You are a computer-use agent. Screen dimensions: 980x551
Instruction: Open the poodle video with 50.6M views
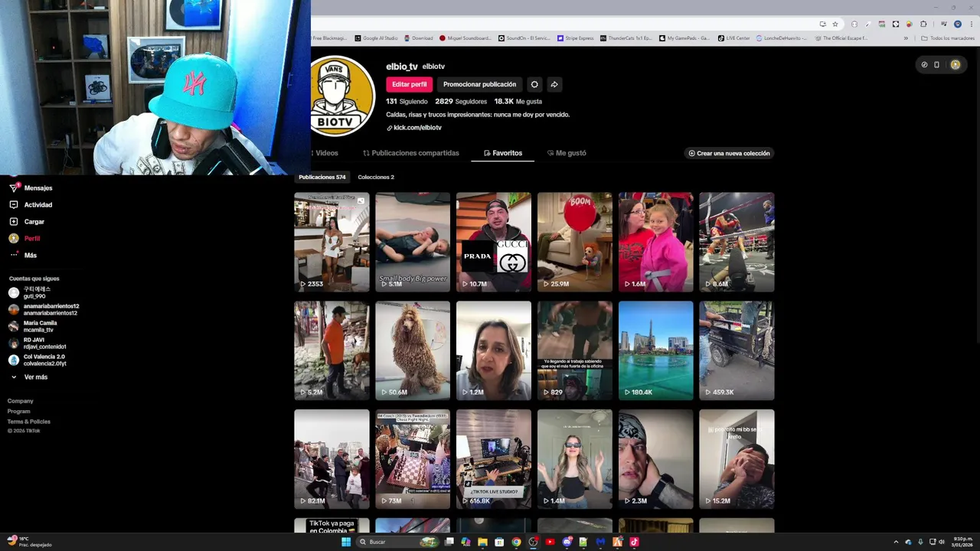[x=413, y=350]
